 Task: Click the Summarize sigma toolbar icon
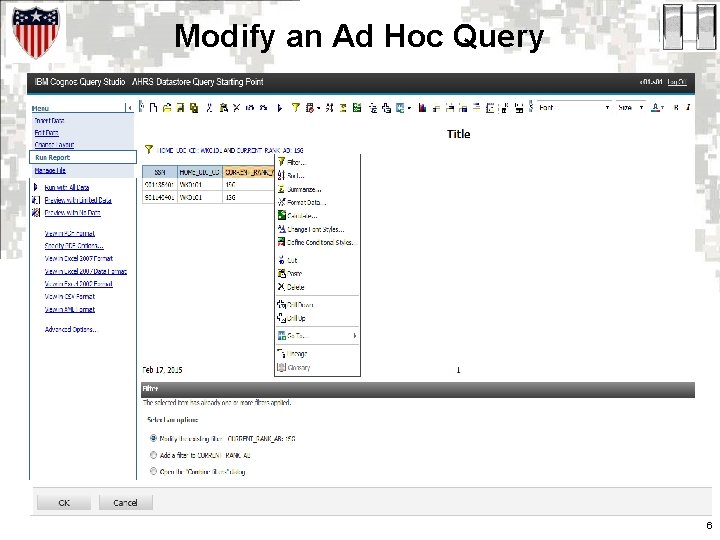click(343, 108)
